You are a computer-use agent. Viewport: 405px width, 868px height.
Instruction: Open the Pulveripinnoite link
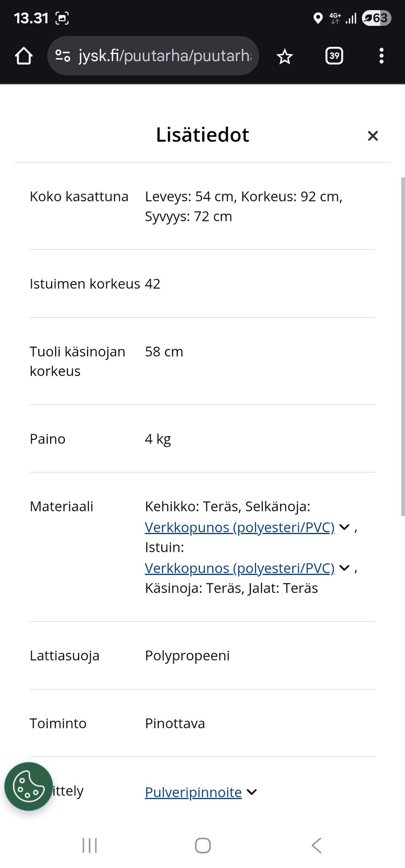[x=192, y=792]
